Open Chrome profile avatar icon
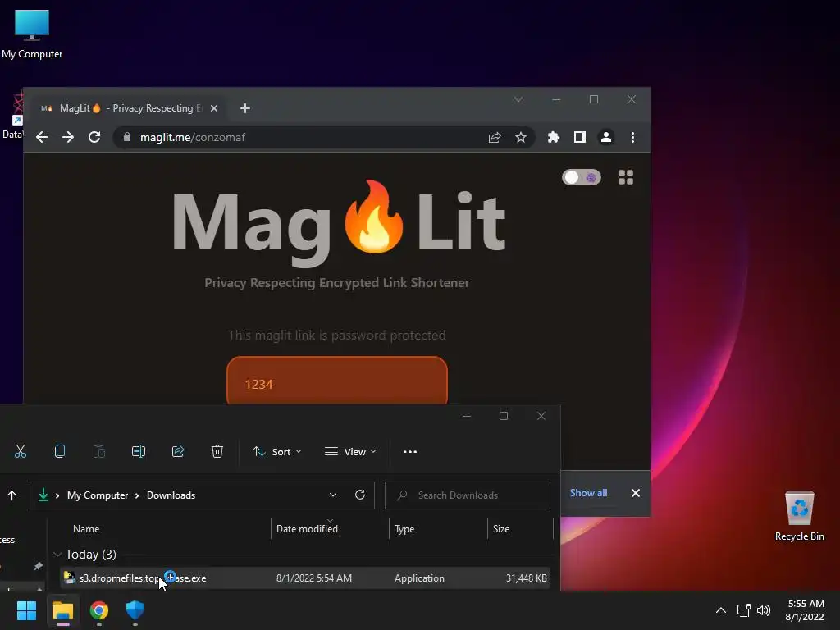 pyautogui.click(x=606, y=138)
